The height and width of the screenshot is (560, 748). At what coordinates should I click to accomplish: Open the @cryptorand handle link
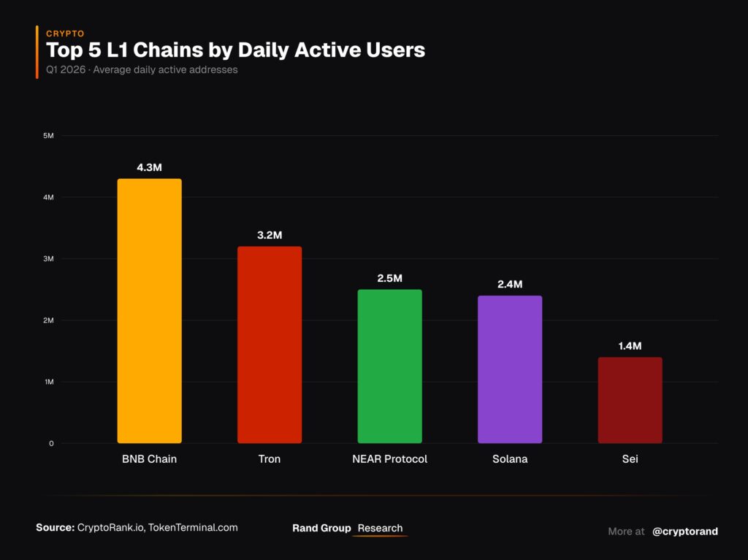[x=685, y=532]
